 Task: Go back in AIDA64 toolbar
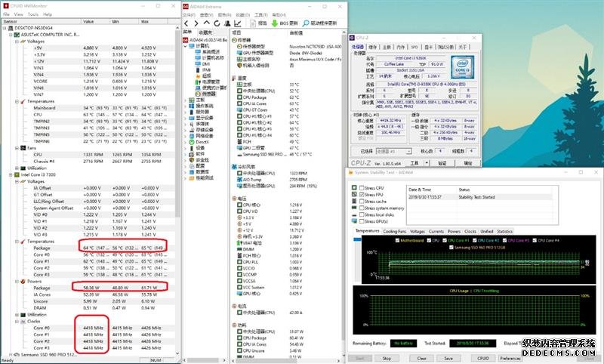pyautogui.click(x=186, y=23)
